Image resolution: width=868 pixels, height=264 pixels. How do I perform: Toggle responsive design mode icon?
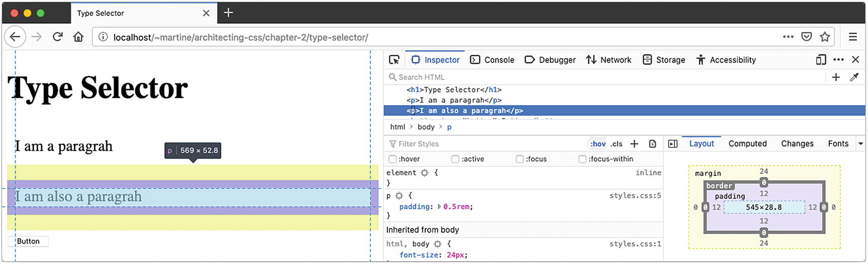pyautogui.click(x=821, y=60)
